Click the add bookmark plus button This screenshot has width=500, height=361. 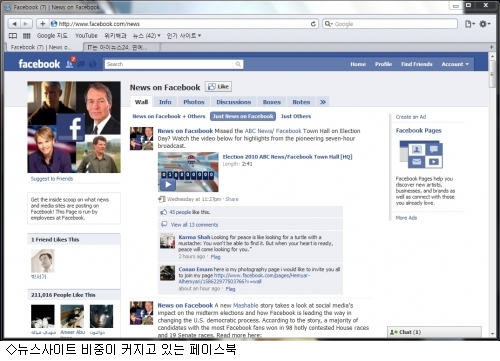pyautogui.click(x=42, y=24)
